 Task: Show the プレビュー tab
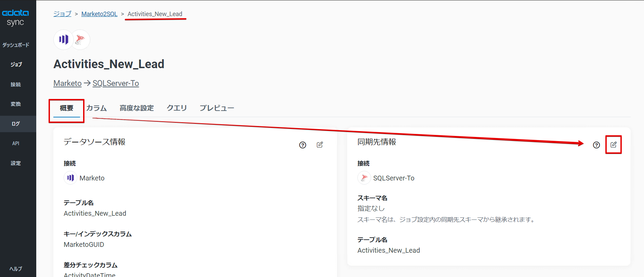tap(217, 108)
